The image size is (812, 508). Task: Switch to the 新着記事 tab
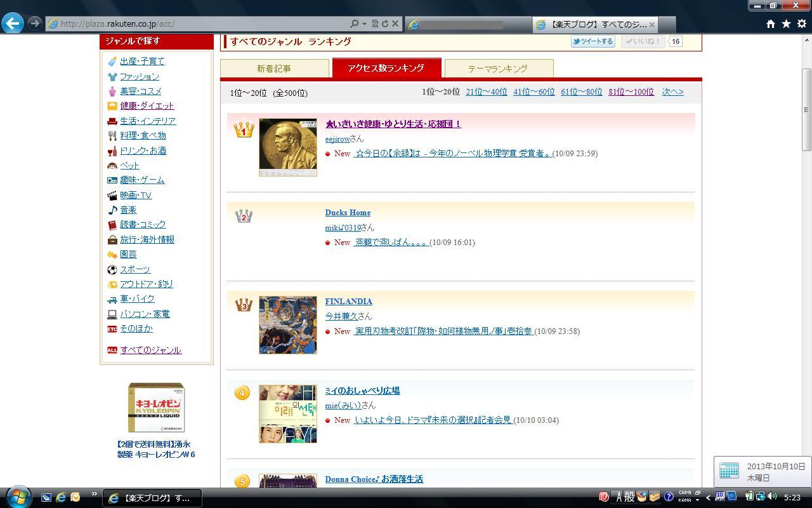point(274,69)
